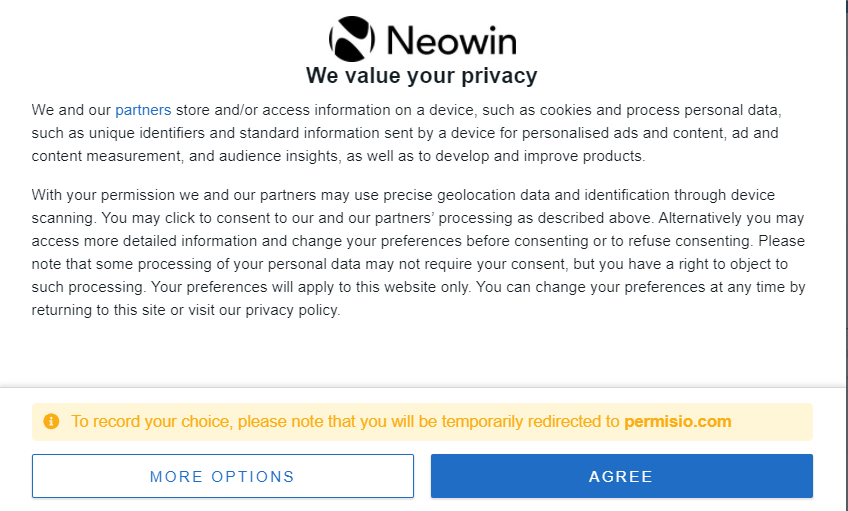Click the Neowin circular logo icon
Viewport: 848px width, 511px height.
[x=351, y=39]
